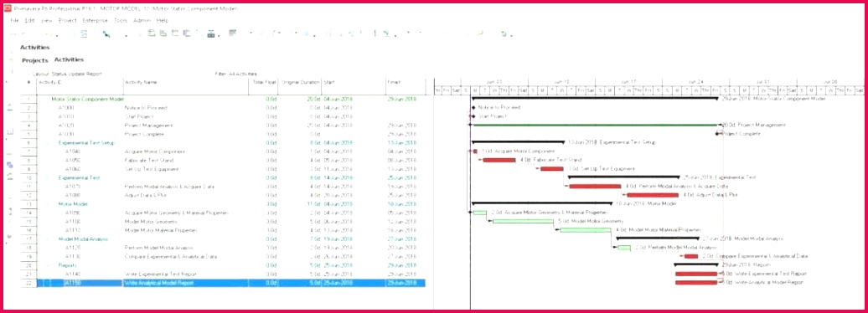Click the red Adjust Data & Plot Gantt bar
868x313 pixels.
[x=653, y=195]
